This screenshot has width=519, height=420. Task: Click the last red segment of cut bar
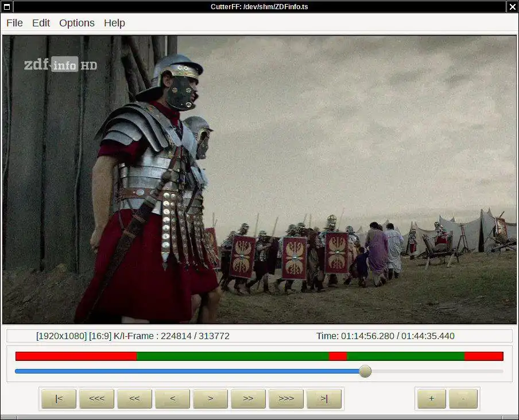(x=484, y=356)
